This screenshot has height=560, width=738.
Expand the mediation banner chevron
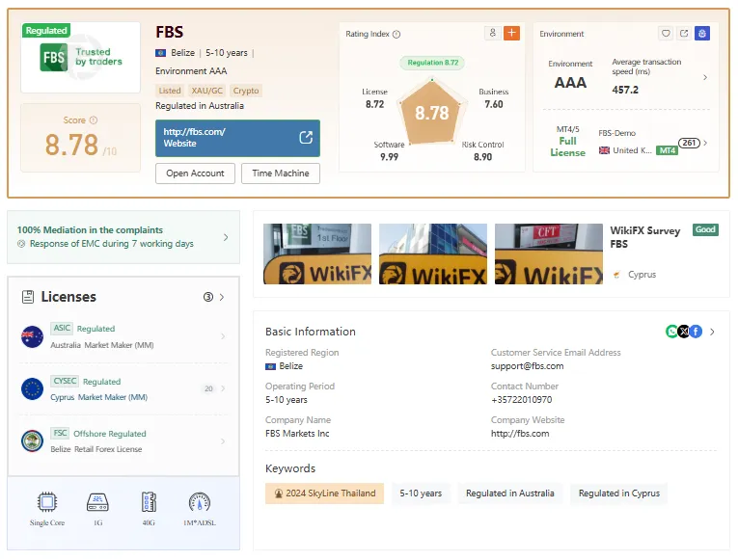pos(226,237)
